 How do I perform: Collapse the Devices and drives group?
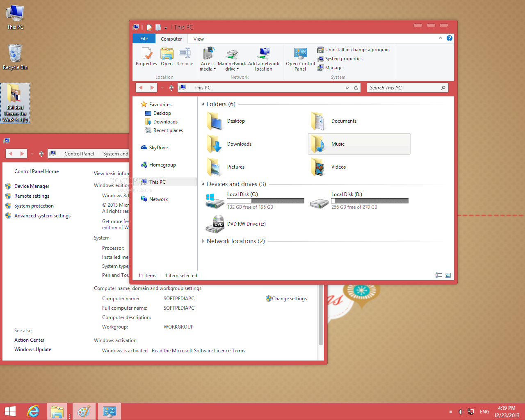(203, 184)
